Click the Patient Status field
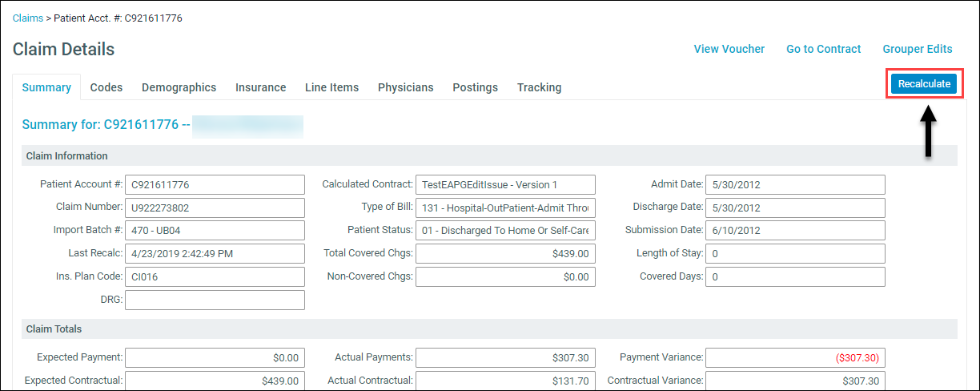Image resolution: width=980 pixels, height=391 pixels. [x=505, y=231]
